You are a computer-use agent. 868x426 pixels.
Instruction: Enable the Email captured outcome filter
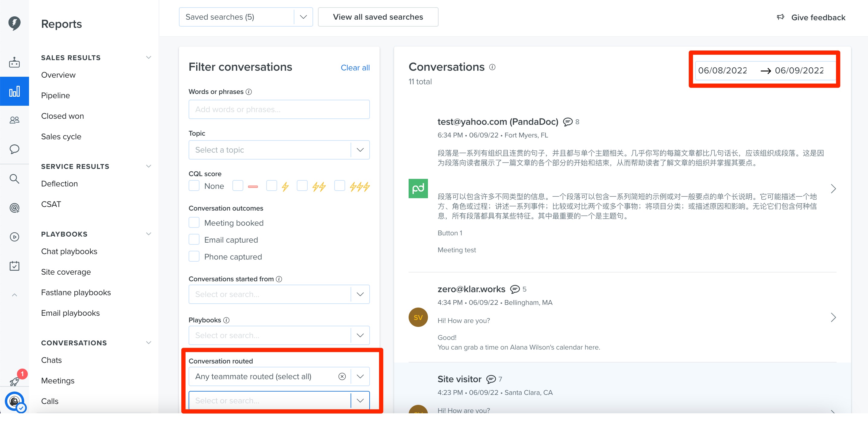194,239
